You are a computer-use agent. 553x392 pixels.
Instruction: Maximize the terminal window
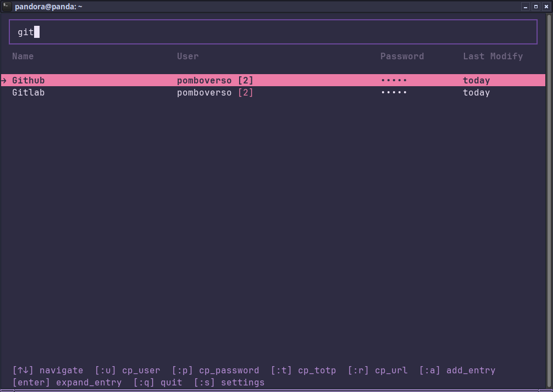[x=536, y=7]
